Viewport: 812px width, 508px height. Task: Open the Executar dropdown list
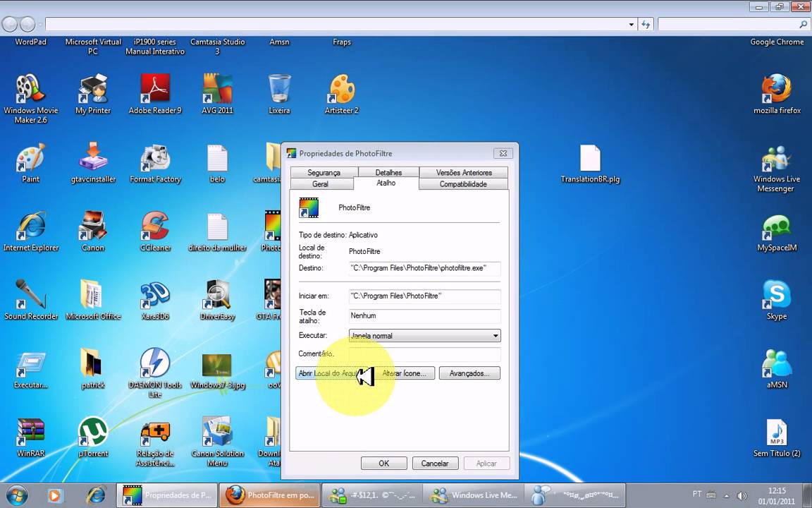(x=424, y=336)
